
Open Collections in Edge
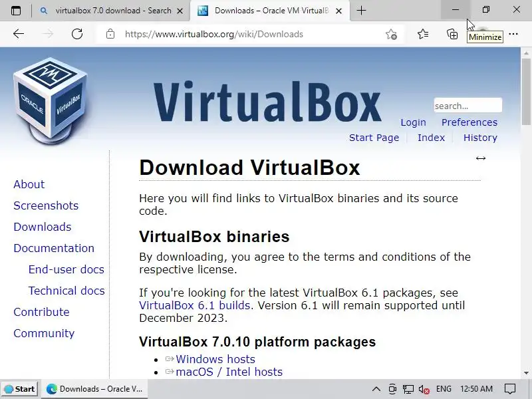[452, 35]
